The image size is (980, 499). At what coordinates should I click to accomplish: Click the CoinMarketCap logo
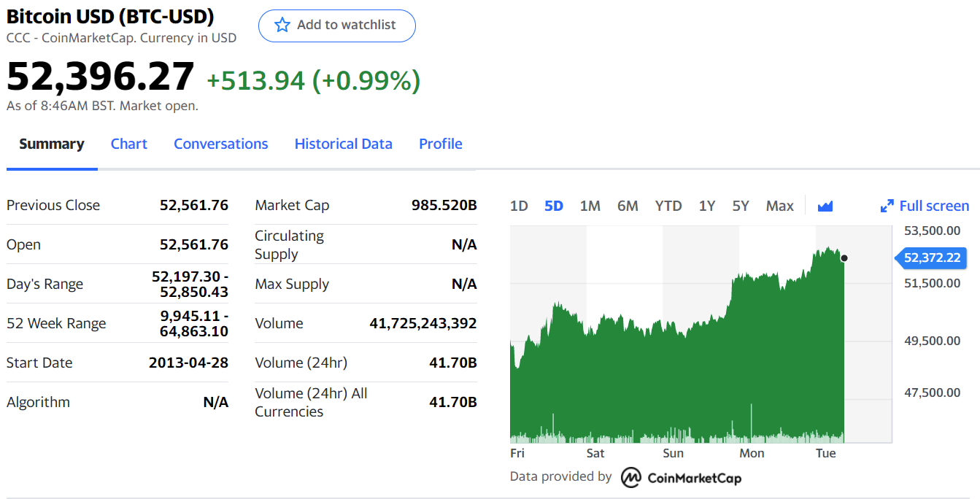(682, 477)
